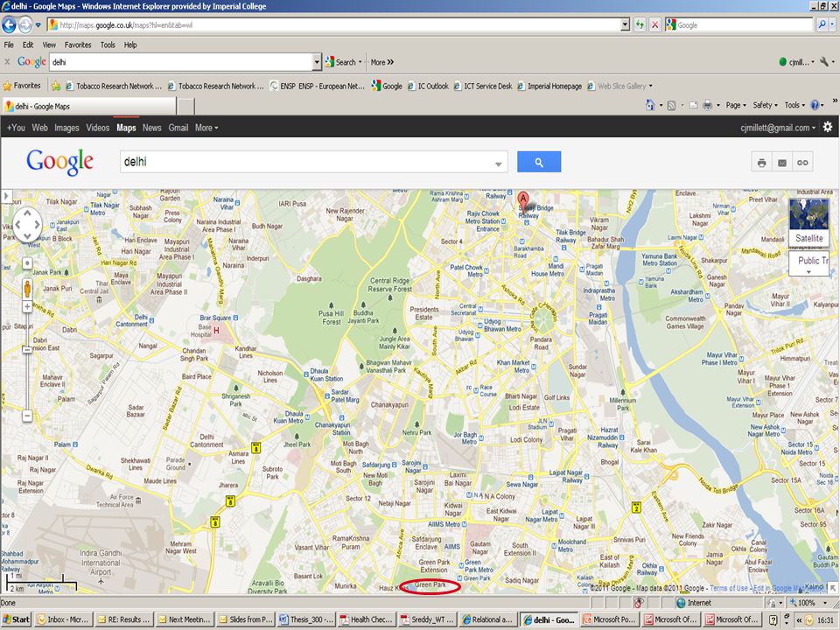Expand the left panel arrow on the map

pos(6,196)
